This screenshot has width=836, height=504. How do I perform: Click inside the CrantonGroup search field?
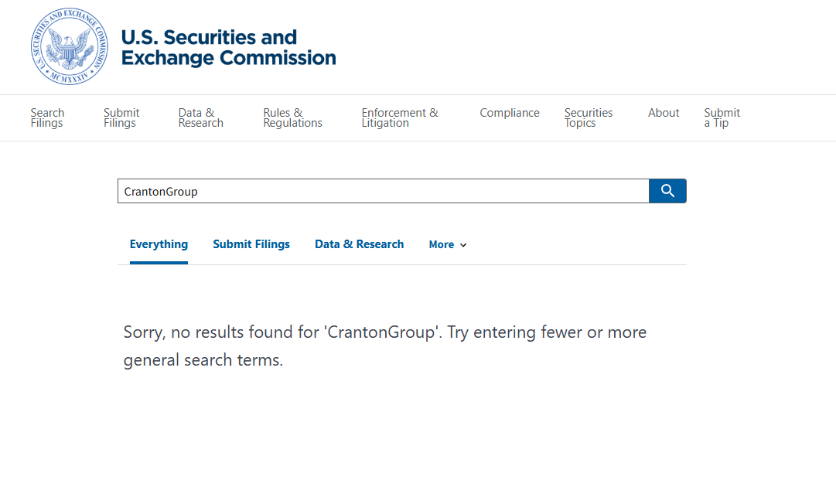[x=383, y=191]
